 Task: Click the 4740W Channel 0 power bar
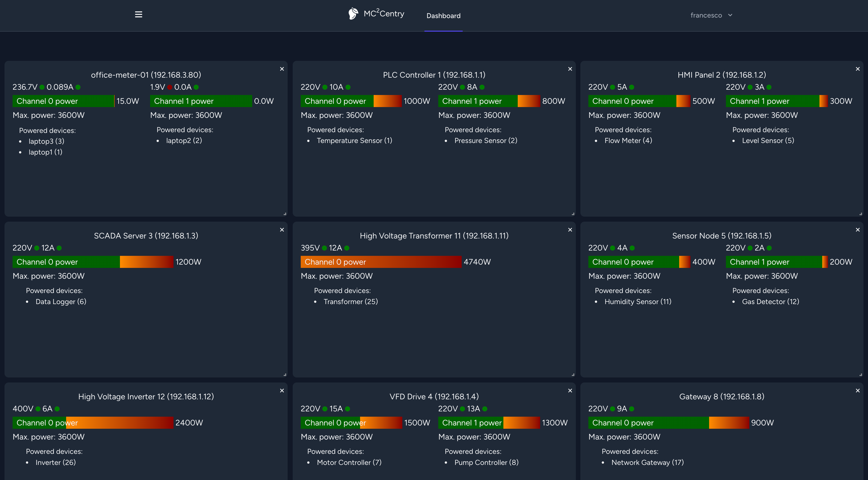point(381,262)
